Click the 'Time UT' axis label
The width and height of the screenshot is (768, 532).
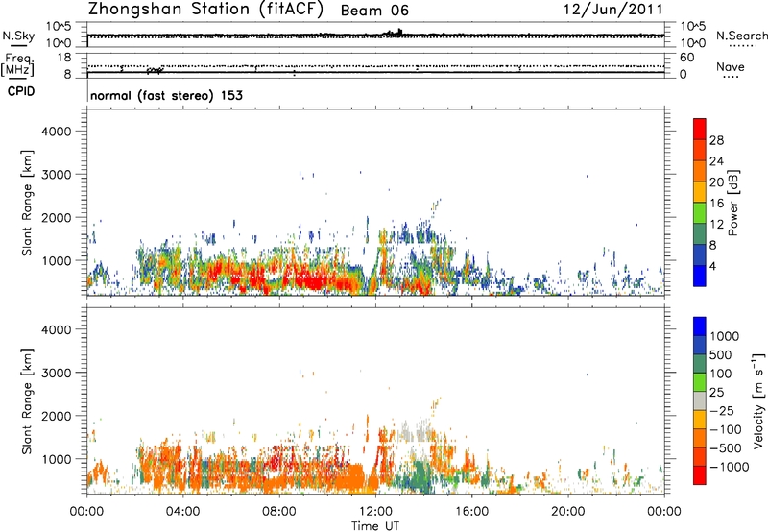[375, 525]
